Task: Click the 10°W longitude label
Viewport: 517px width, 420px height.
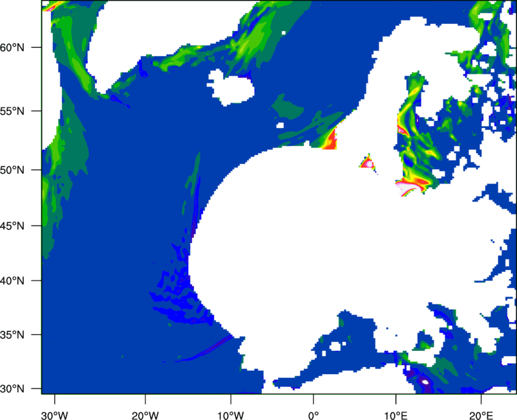Action: pos(231,415)
